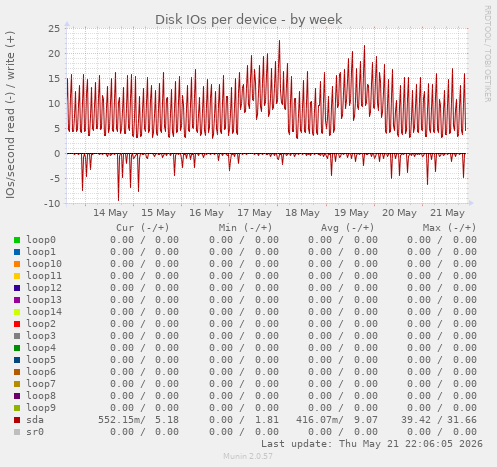Click the sr0 light gray swatch
Screen dimensions: 497x467
(x=17, y=432)
